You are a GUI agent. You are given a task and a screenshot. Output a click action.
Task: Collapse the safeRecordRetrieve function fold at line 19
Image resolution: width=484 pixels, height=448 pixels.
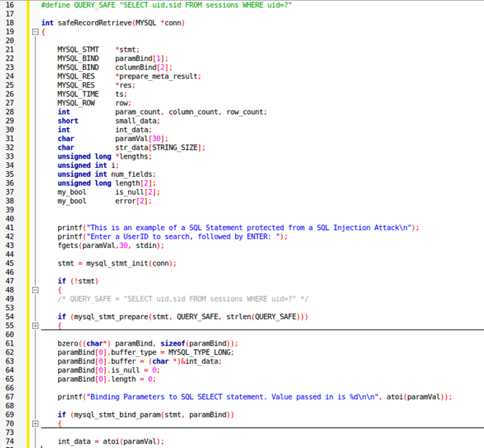tap(34, 32)
